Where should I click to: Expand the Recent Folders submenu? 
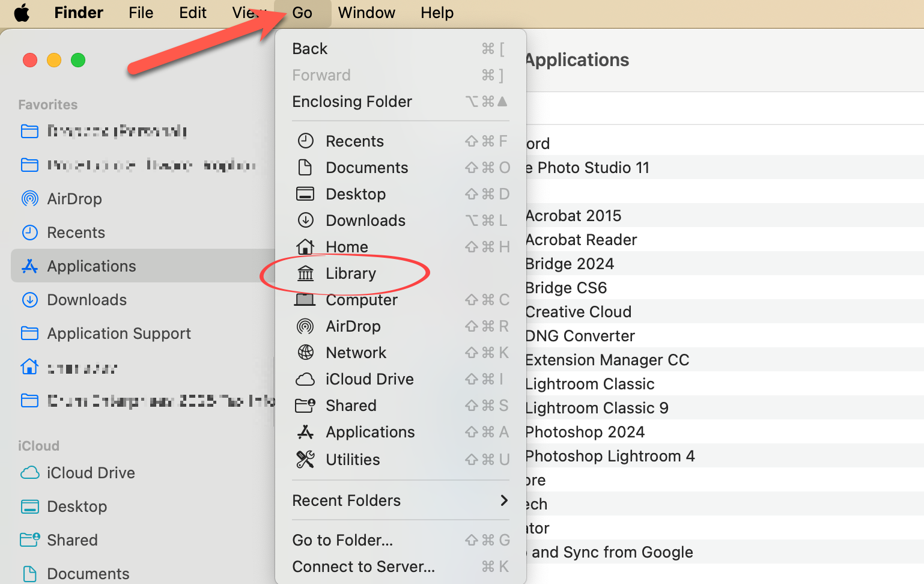[x=503, y=500]
